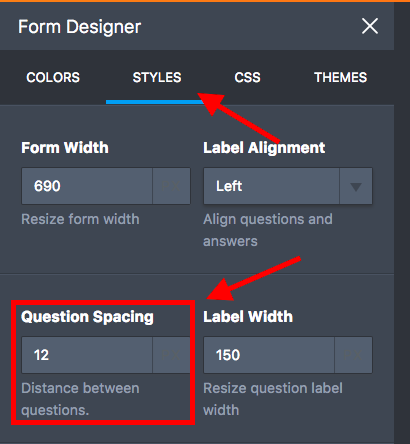This screenshot has height=444, width=410.
Task: Click the PX unit beside Question Spacing
Action: 171,355
